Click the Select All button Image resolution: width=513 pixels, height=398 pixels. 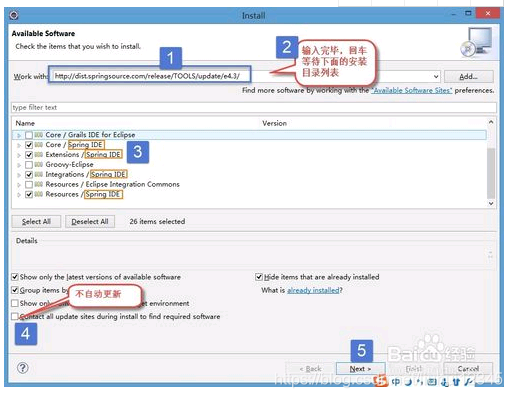pos(36,222)
